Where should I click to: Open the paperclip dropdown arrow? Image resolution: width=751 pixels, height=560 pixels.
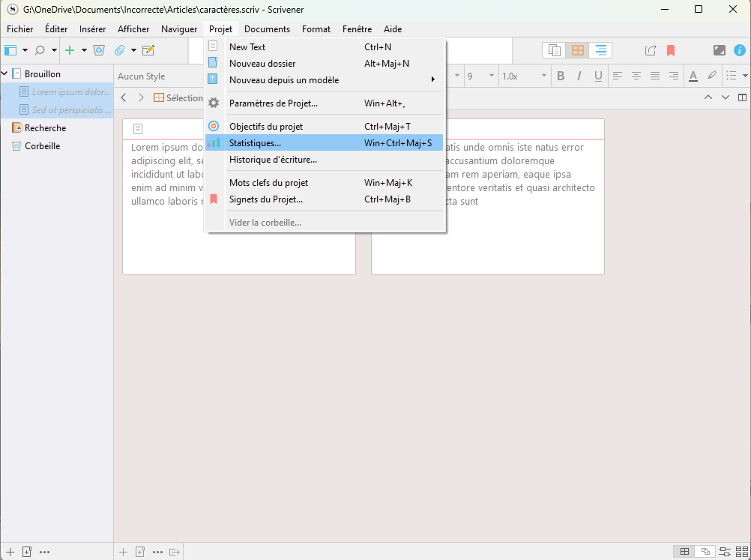point(133,50)
